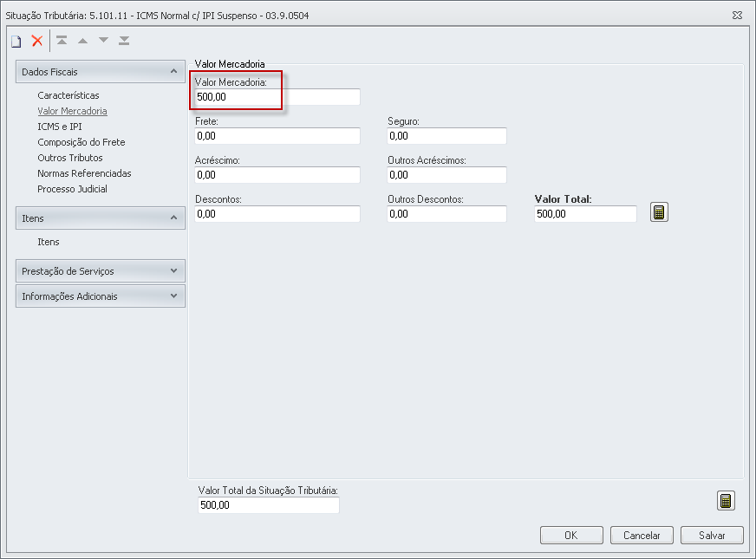Focus the Outros Descontos field
756x559 pixels.
[446, 214]
